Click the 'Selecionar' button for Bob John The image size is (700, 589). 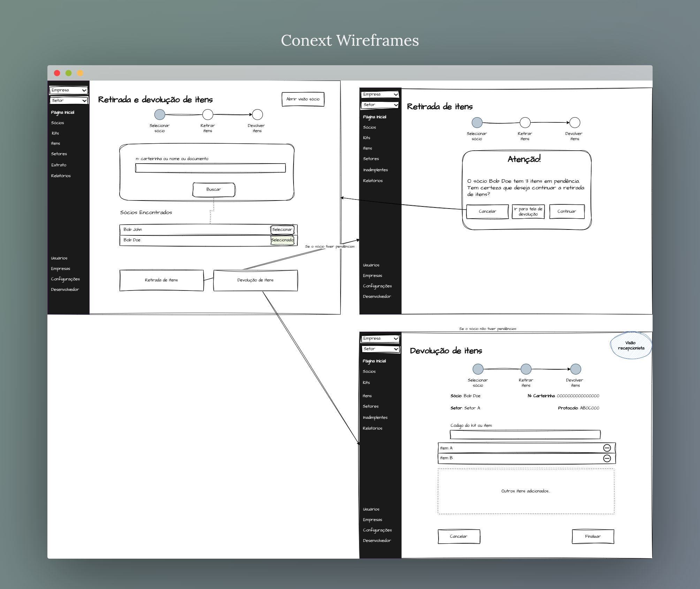click(x=282, y=229)
